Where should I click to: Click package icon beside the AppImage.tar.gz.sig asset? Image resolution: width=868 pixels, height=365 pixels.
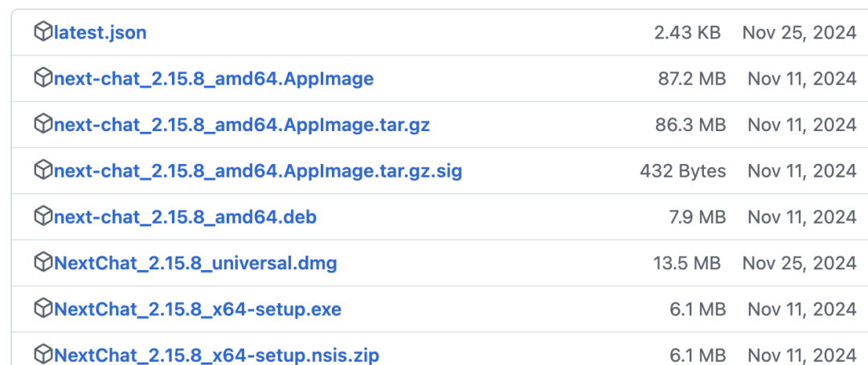pyautogui.click(x=43, y=170)
